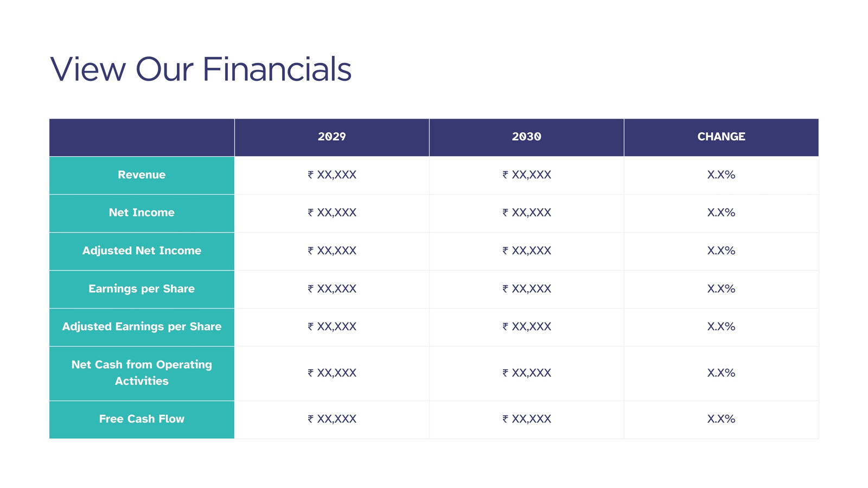
Task: Click the Revenue row label
Action: [x=142, y=175]
